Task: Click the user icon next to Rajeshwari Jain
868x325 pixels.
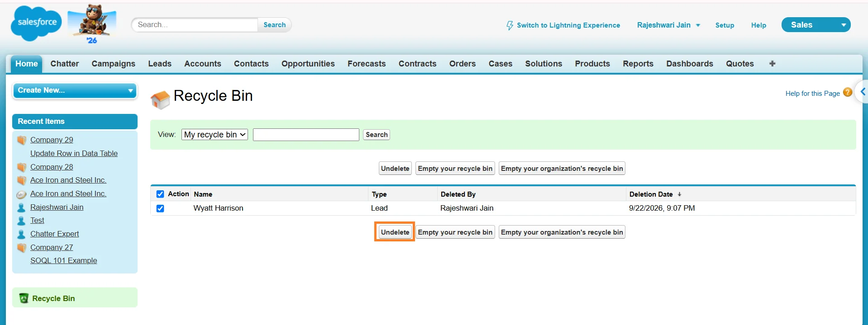Action: [21, 207]
